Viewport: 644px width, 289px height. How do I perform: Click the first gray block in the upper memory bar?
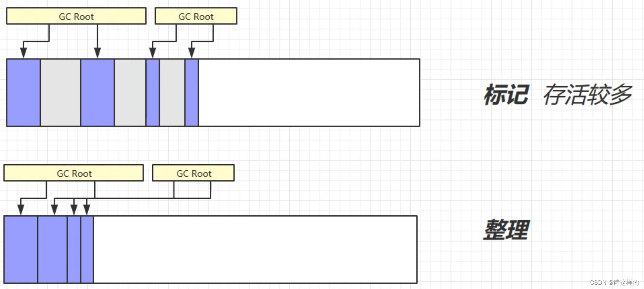(60, 93)
